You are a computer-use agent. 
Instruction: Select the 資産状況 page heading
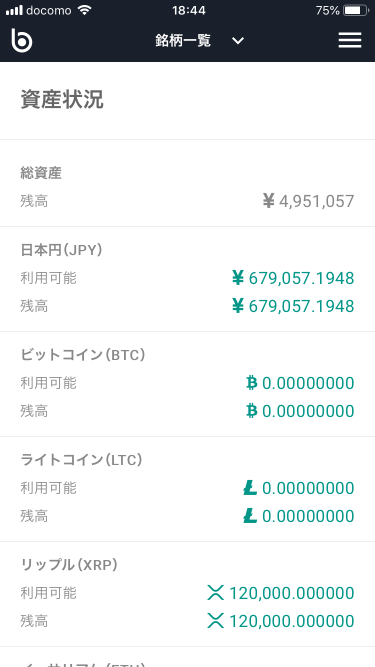62,100
